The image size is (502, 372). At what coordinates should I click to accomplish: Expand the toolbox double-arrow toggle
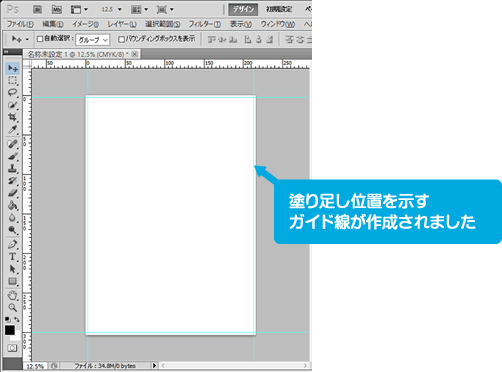[6, 52]
